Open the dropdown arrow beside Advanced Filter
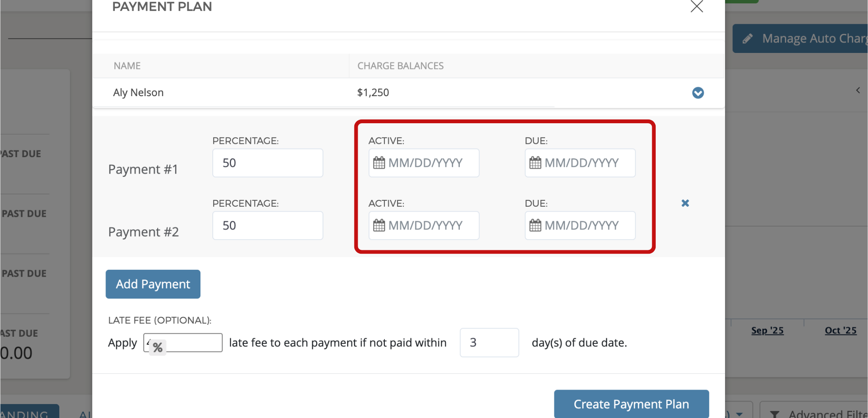 (740, 414)
